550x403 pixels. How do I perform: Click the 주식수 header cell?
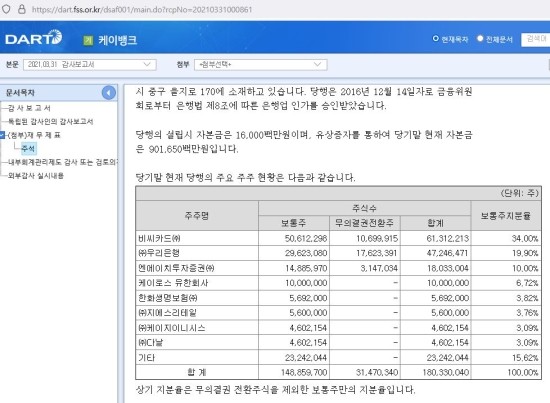pyautogui.click(x=364, y=208)
